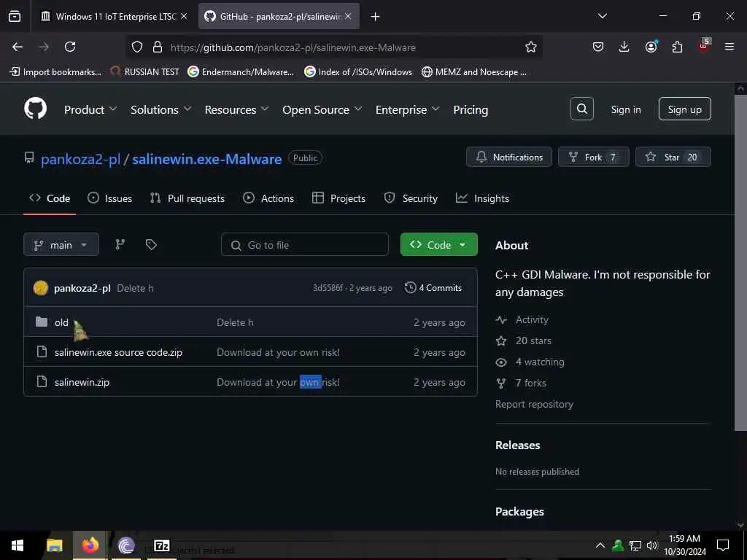
Task: Open the Activity link in About
Action: [x=532, y=319]
